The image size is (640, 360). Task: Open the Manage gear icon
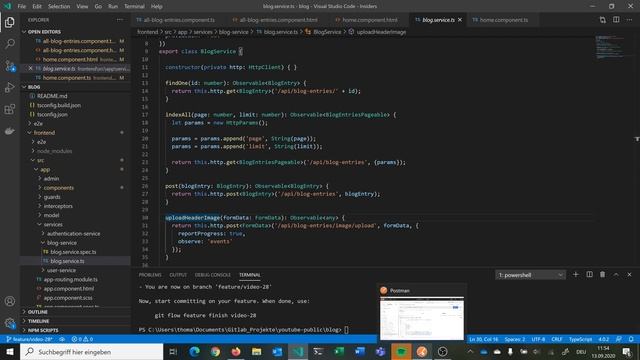tap(10, 323)
